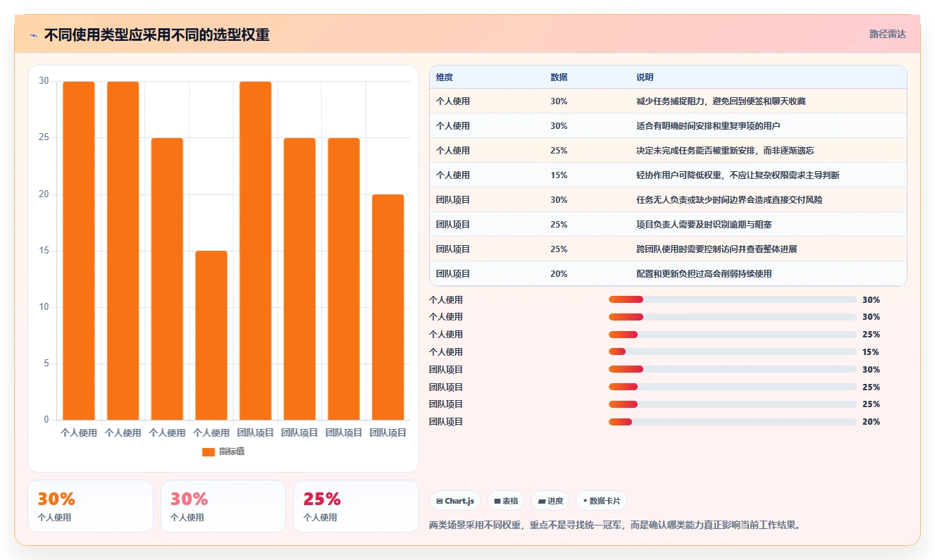
Task: Click the 个人使用 progress bar showing 25%
Action: tap(733, 335)
